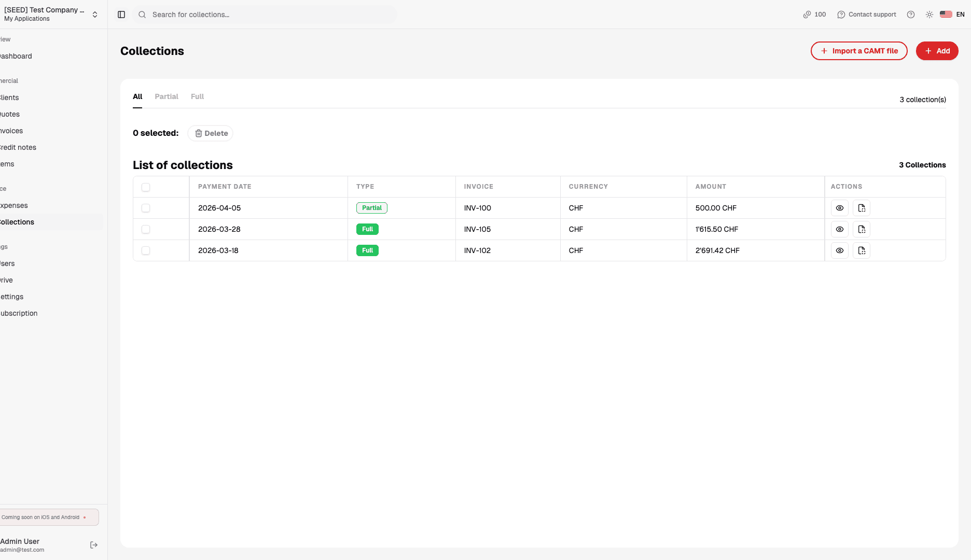Expand the company switcher chevrons
The image size is (971, 560).
coord(95,14)
